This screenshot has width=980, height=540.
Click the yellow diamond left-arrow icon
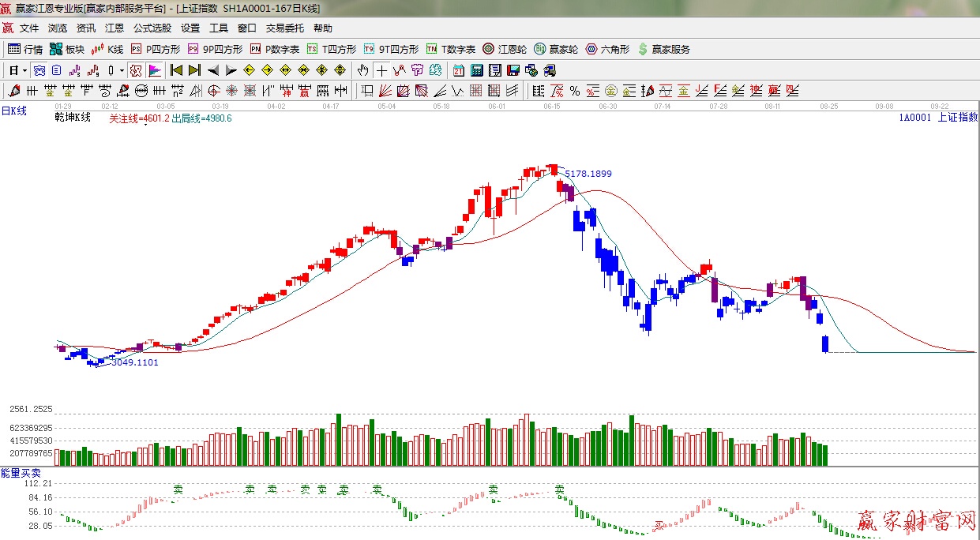click(x=250, y=70)
